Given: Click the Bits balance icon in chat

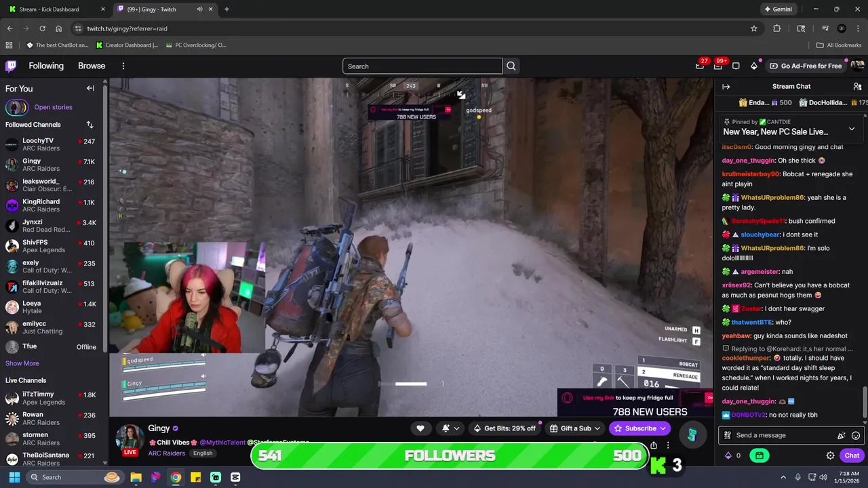Looking at the screenshot, I should [x=728, y=455].
